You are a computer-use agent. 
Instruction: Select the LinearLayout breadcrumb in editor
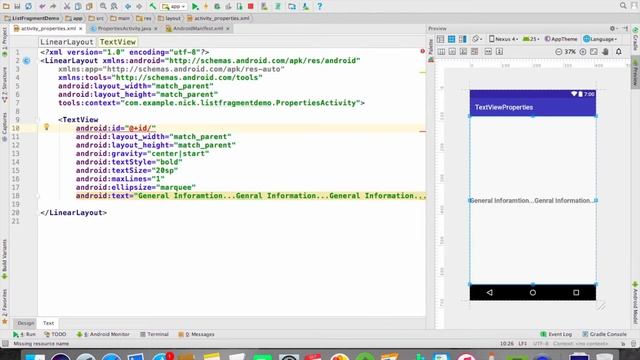point(67,42)
